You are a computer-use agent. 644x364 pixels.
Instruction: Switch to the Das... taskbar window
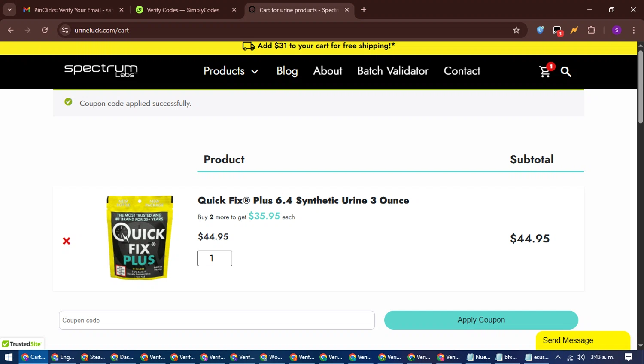click(x=122, y=357)
